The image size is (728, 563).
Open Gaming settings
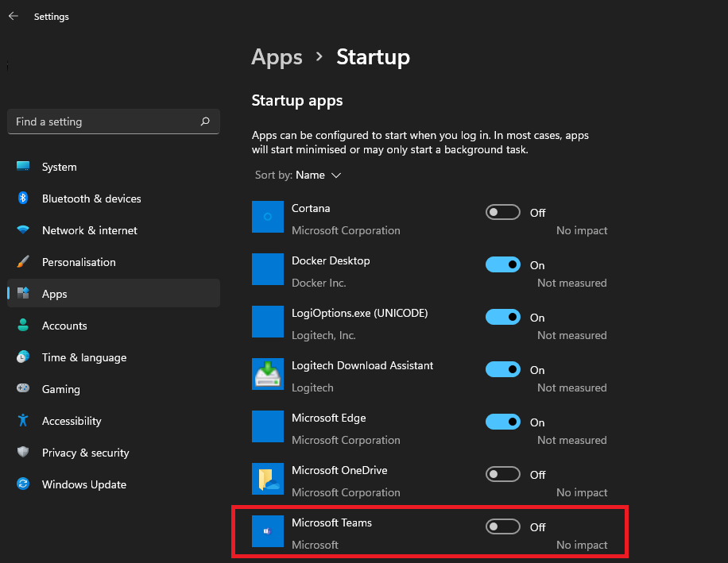point(114,389)
